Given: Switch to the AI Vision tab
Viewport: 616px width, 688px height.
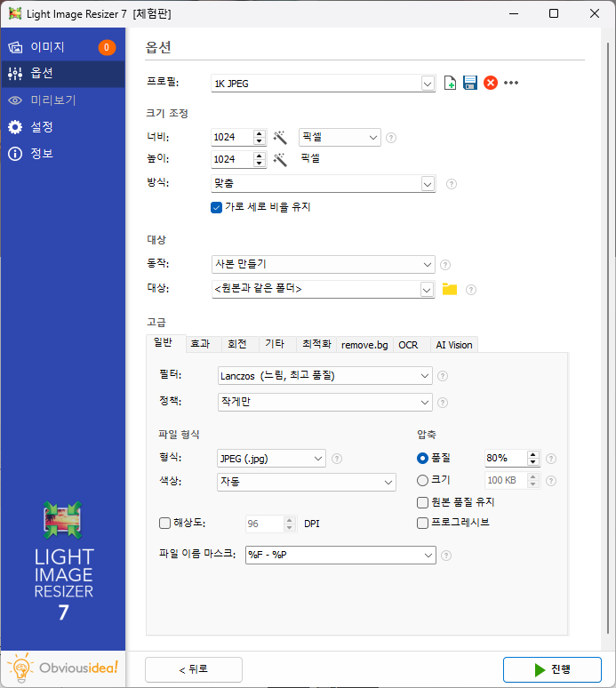Looking at the screenshot, I should pos(454,345).
